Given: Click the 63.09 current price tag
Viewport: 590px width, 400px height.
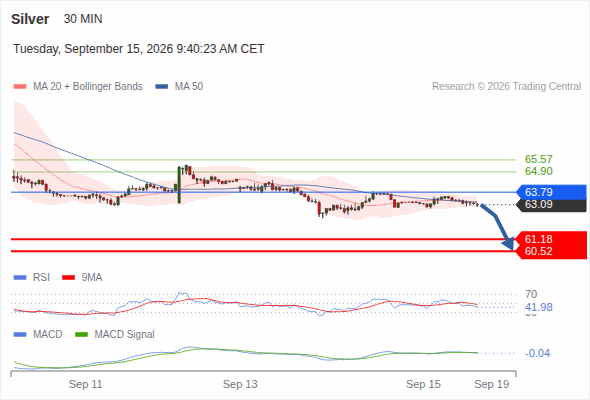Looking at the screenshot, I should pyautogui.click(x=551, y=205).
